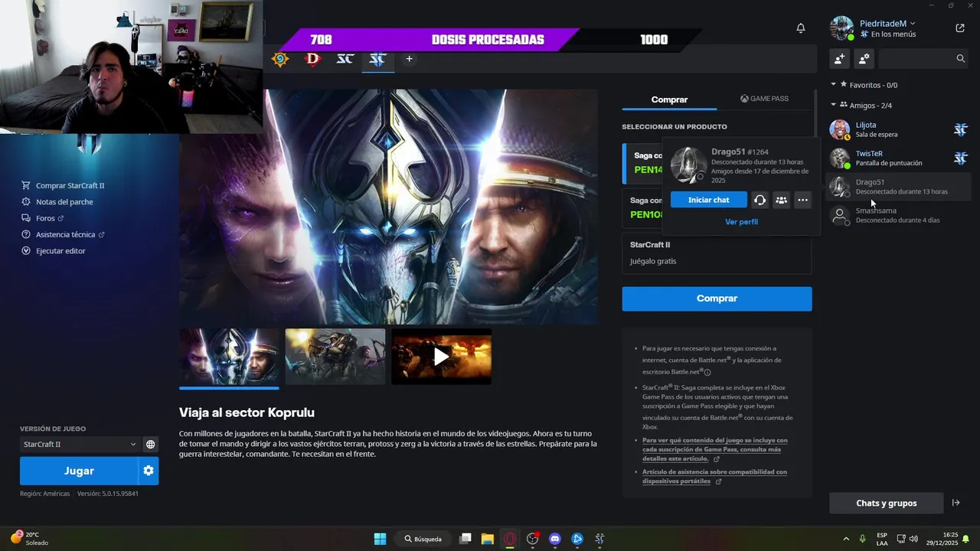Show the battle scene thumbnail
Viewport: 980px width, 551px height.
point(335,357)
